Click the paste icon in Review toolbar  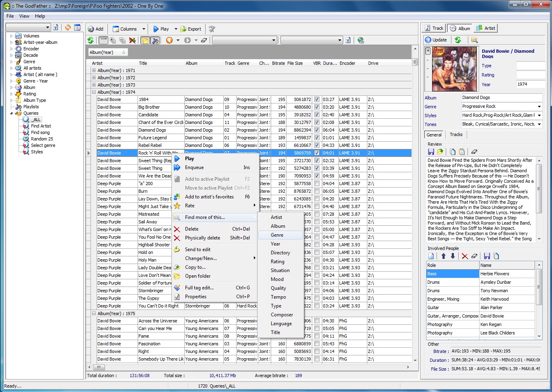(462, 152)
